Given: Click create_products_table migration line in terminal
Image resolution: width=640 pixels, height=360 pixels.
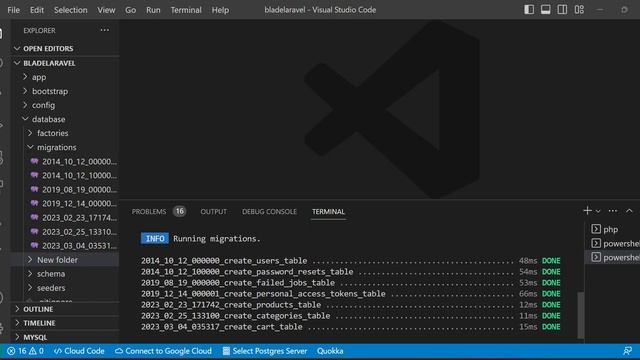Looking at the screenshot, I should coord(351,305).
